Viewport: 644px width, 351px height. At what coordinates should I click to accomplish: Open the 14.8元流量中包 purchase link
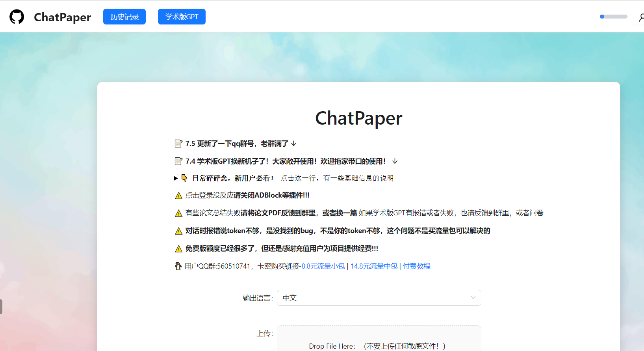[374, 266]
